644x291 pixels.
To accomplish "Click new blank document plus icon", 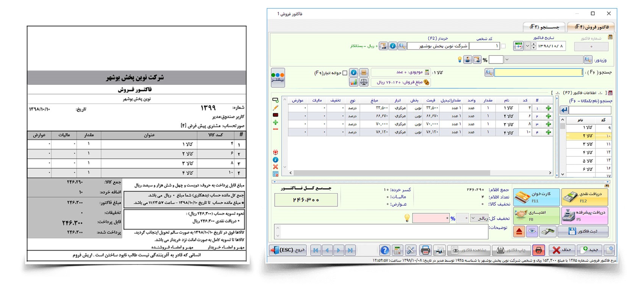I will 609,250.
